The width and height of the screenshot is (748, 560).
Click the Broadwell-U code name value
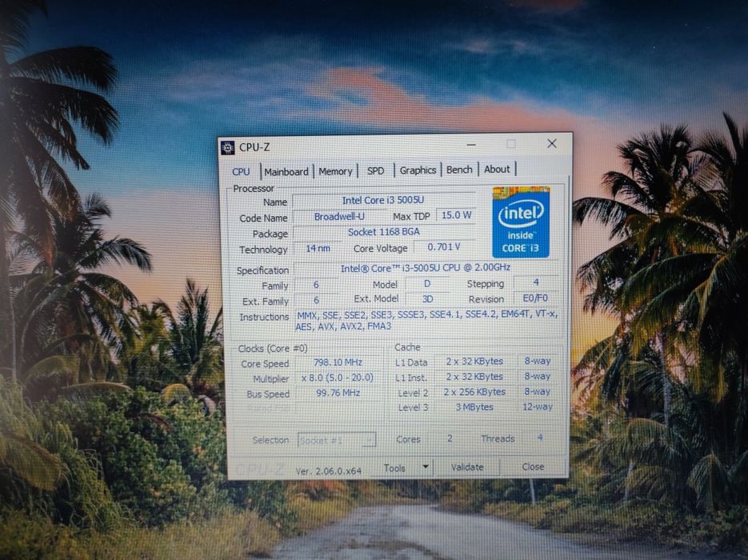(339, 217)
